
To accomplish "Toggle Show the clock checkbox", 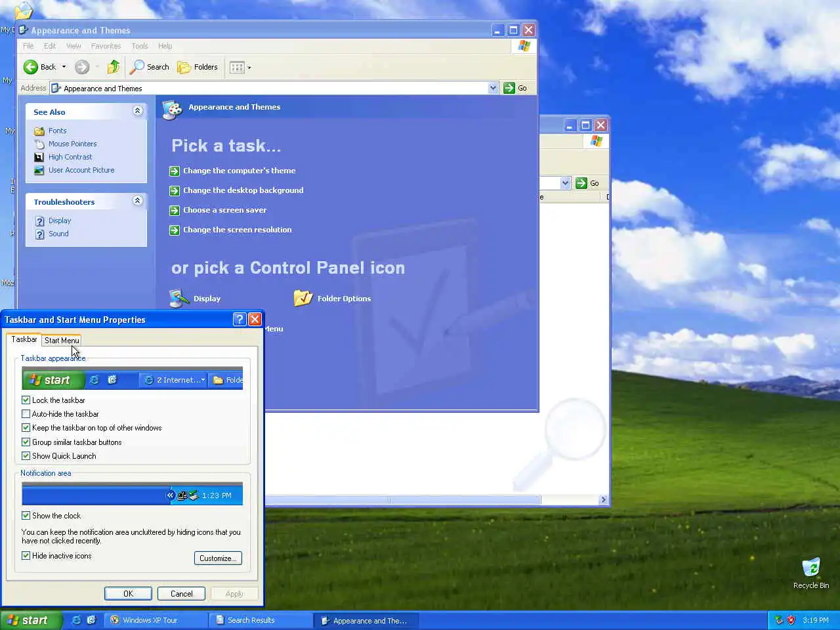I will [x=26, y=516].
